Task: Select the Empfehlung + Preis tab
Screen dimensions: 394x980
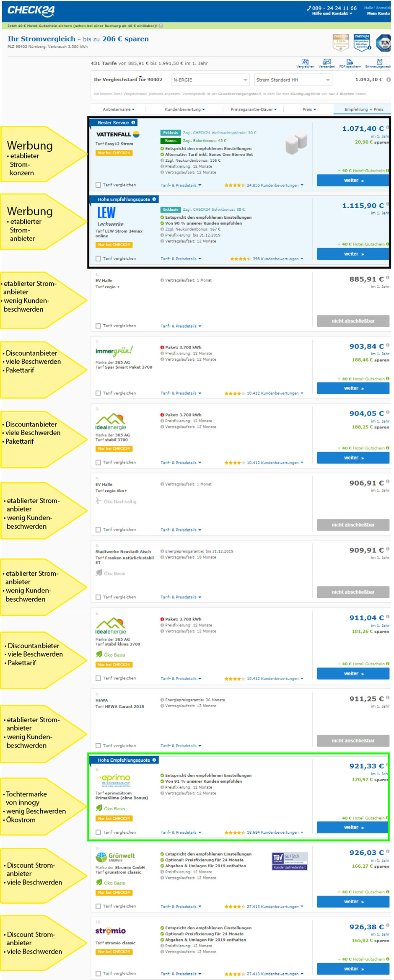Action: [363, 110]
